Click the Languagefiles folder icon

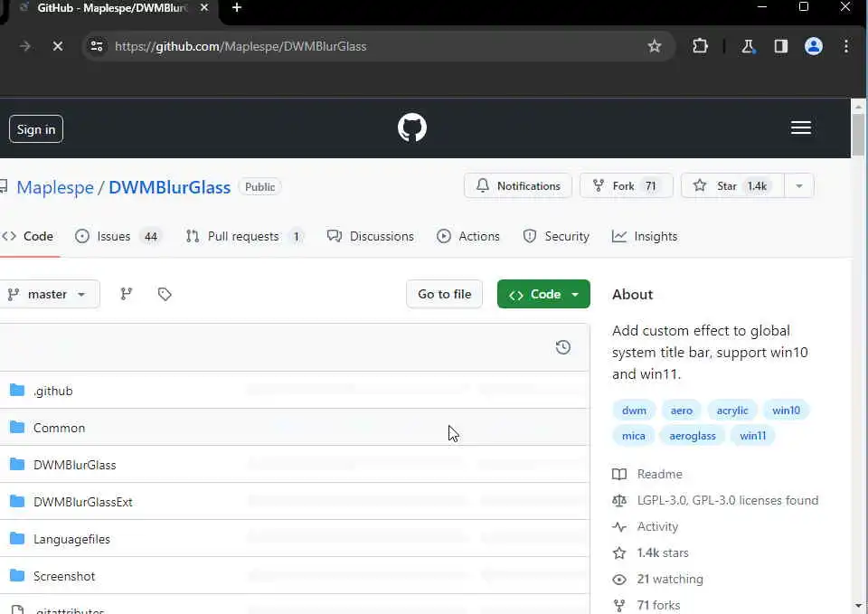17,539
